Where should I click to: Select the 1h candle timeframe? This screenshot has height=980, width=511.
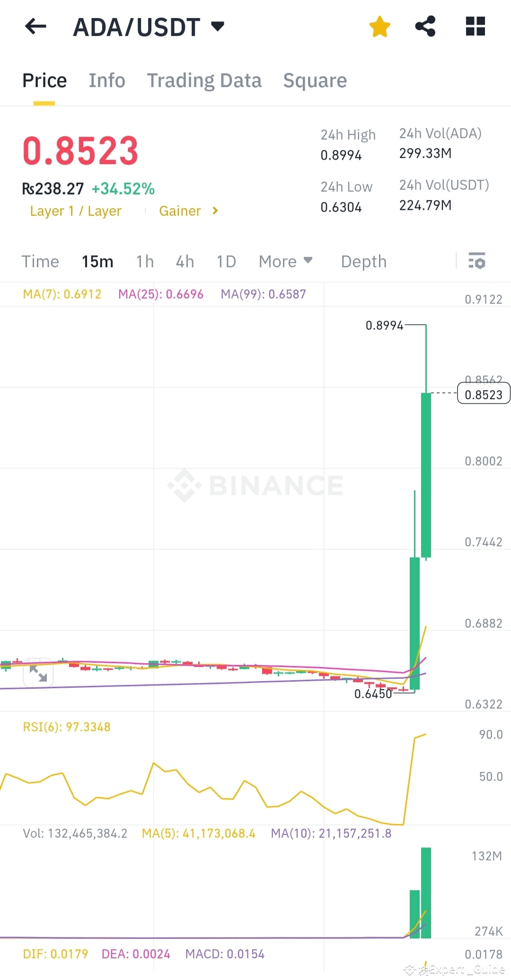[x=144, y=261]
